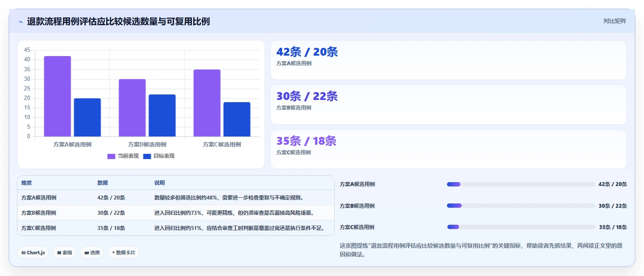Toggle the 当前表现 legend swatch
Image resolution: width=644 pixels, height=276 pixels.
click(111, 156)
